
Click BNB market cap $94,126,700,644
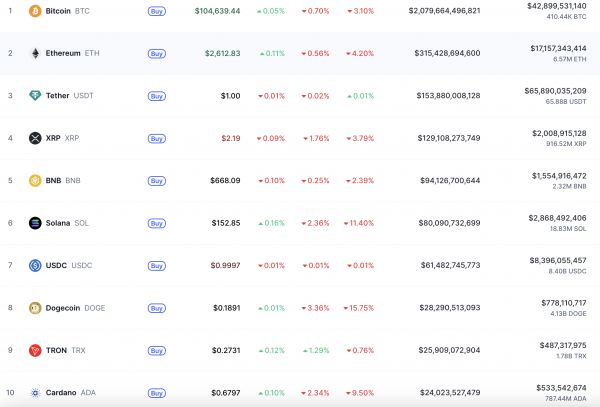pos(450,181)
